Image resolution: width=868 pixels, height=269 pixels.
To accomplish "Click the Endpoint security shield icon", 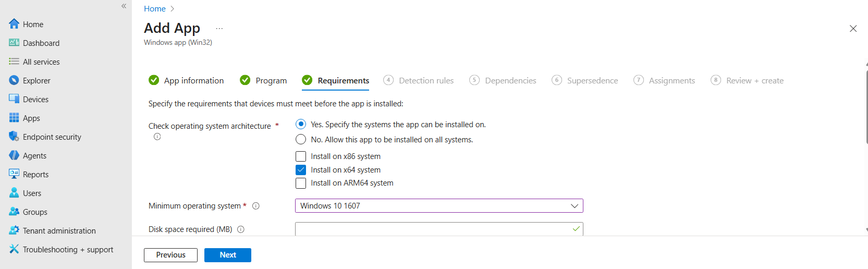I will click(x=14, y=137).
